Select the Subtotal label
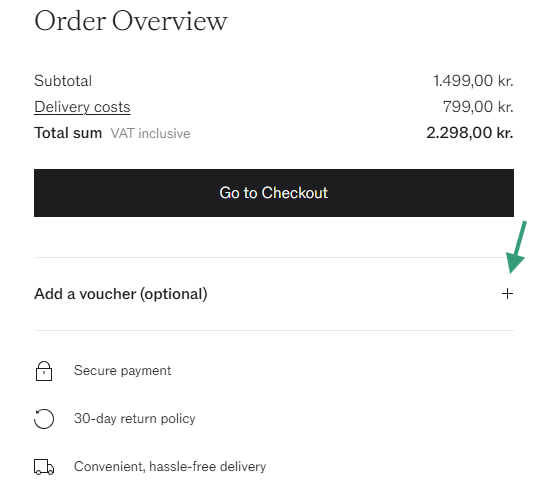 (63, 81)
